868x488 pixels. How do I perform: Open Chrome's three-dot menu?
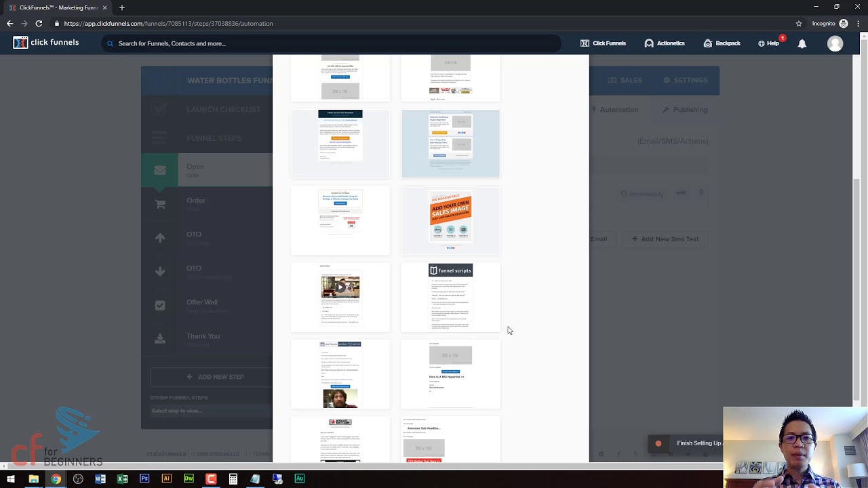tap(859, 23)
